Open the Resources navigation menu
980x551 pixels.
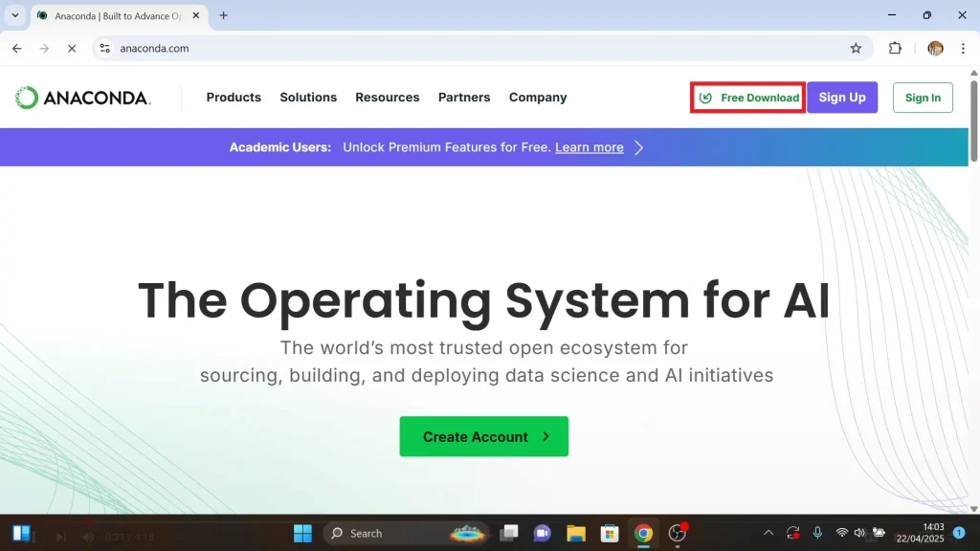pyautogui.click(x=388, y=98)
